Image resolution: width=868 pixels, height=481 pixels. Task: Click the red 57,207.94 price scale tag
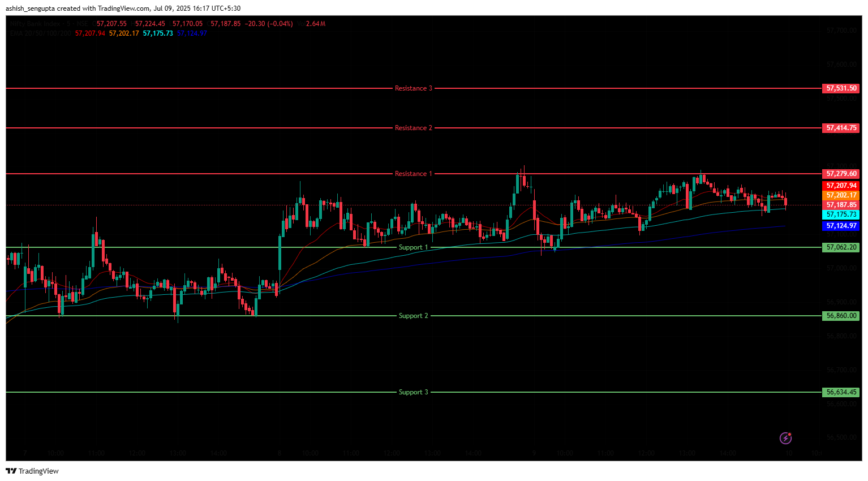click(x=841, y=186)
